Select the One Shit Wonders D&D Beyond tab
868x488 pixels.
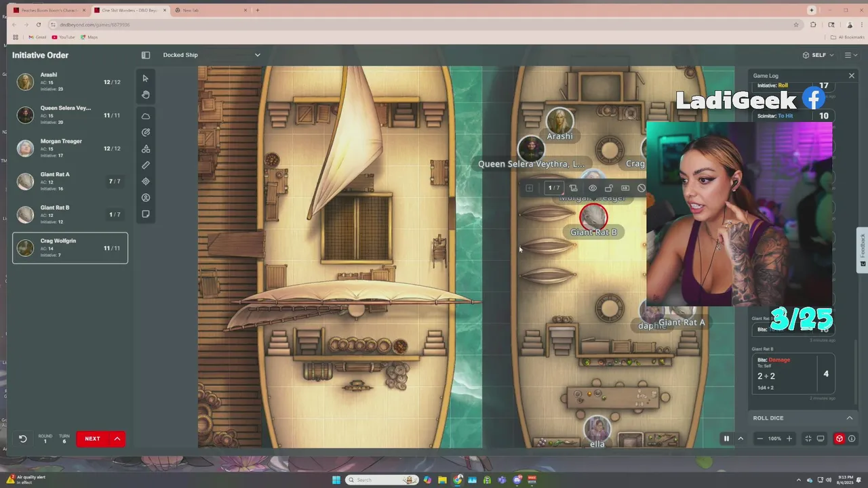[129, 10]
